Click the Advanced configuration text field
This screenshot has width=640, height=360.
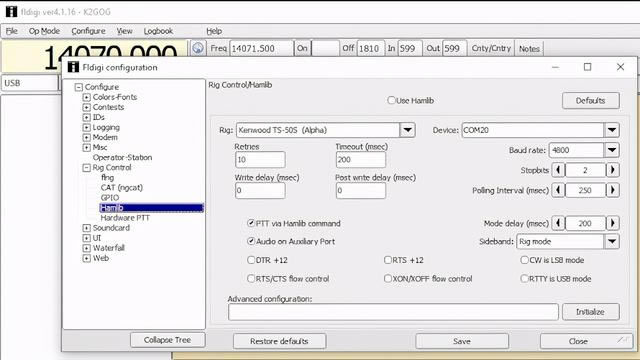coord(393,312)
